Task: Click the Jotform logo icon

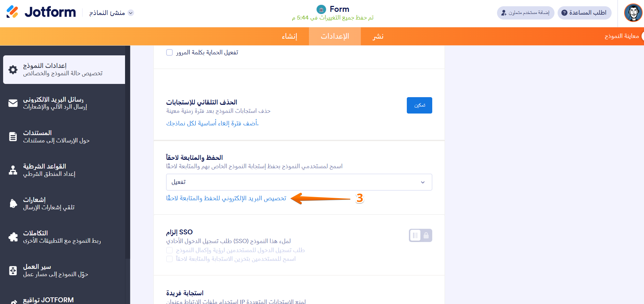Action: [12, 12]
